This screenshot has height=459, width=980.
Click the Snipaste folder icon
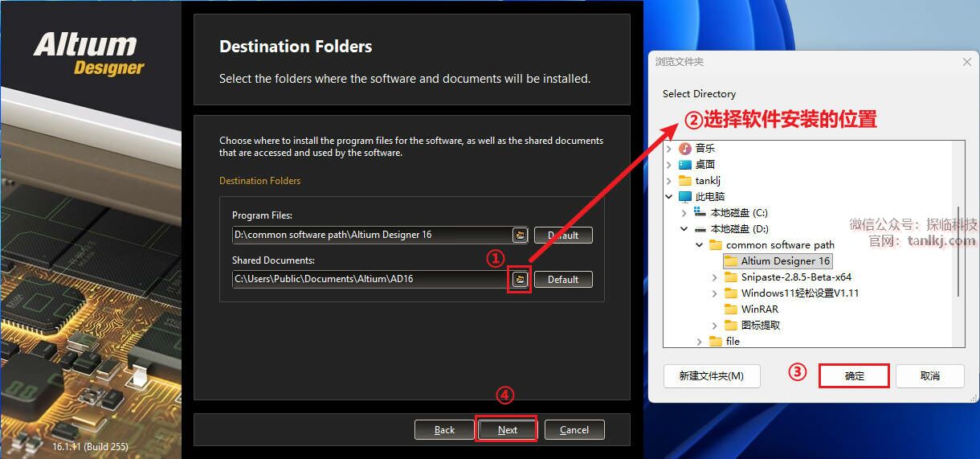click(x=731, y=277)
